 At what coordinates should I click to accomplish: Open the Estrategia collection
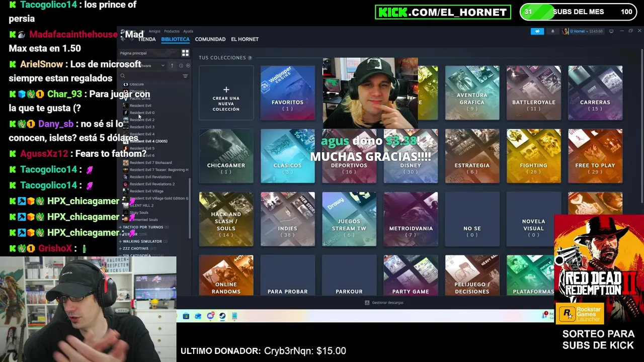[x=472, y=156]
